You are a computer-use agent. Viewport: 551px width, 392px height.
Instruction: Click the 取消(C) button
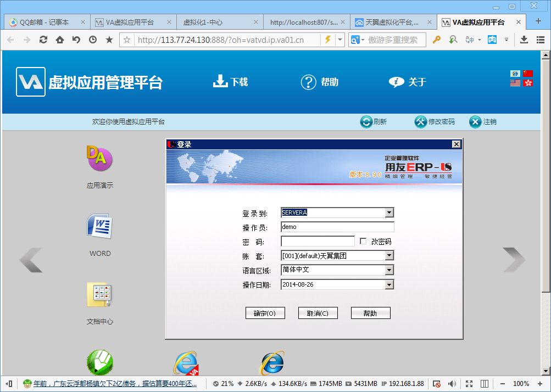click(x=318, y=313)
